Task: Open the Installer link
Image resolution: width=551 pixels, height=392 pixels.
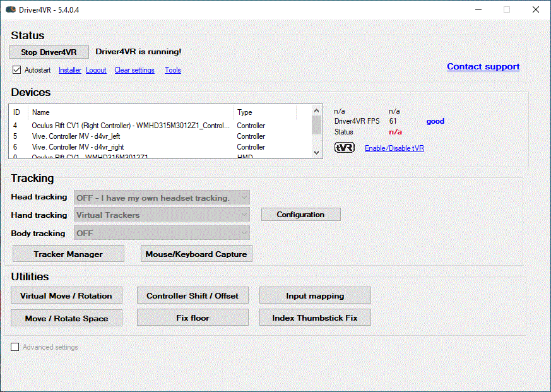Action: pos(70,70)
